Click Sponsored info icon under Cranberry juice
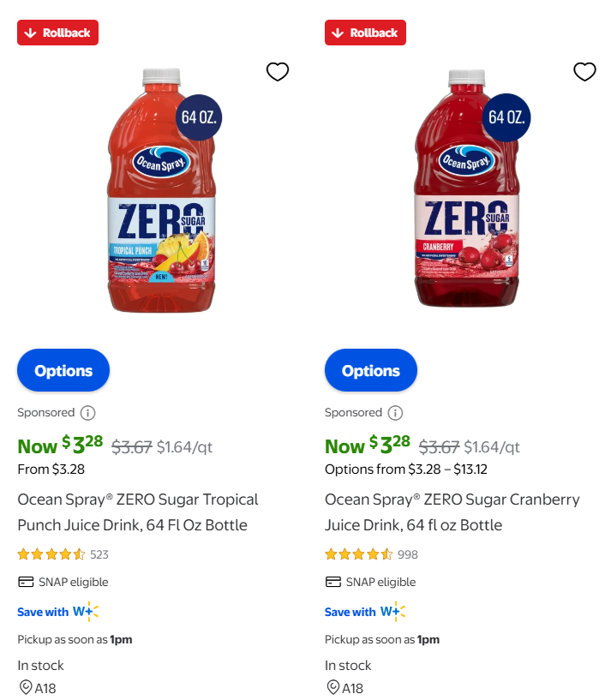This screenshot has height=700, width=611. [x=395, y=413]
